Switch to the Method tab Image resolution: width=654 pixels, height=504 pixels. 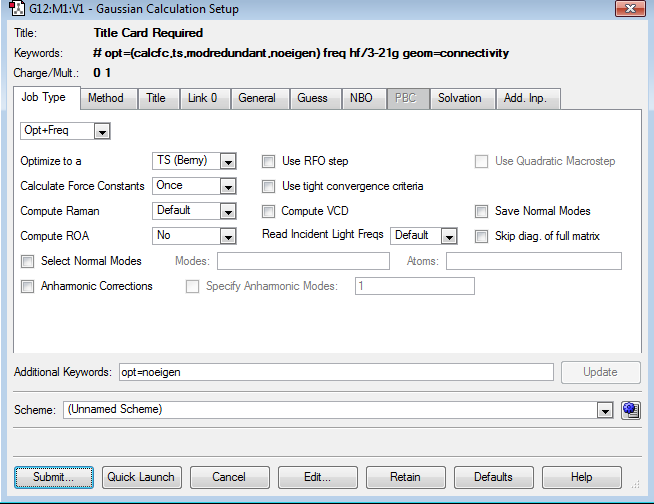click(109, 98)
